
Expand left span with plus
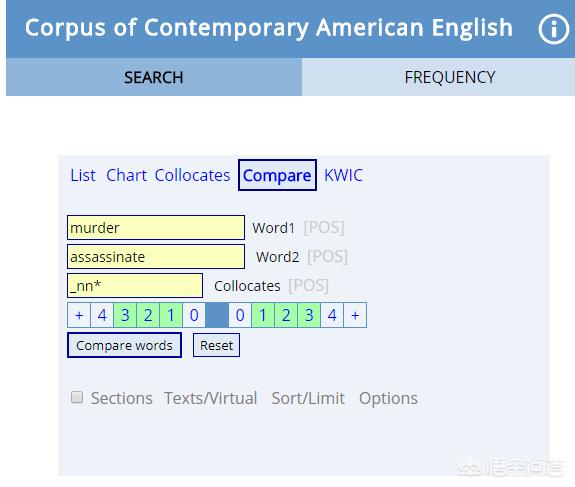(79, 315)
